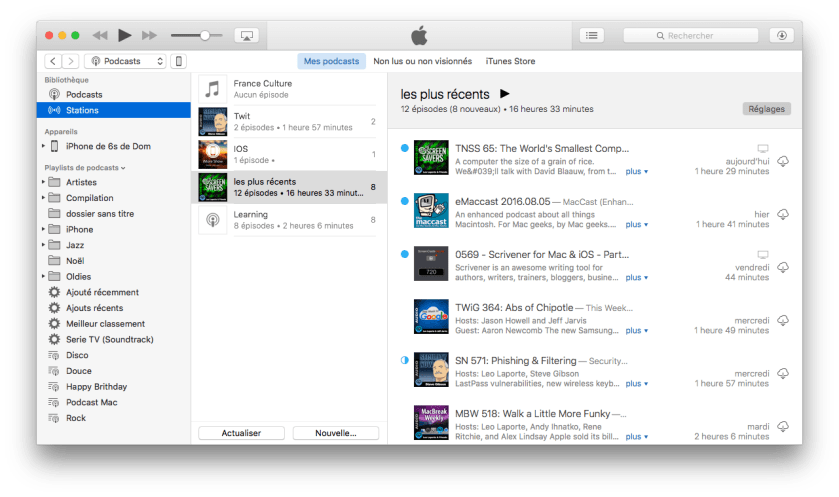Click cloud download icon for eMaccast episode
Screen dimensions: 839x497
point(783,214)
